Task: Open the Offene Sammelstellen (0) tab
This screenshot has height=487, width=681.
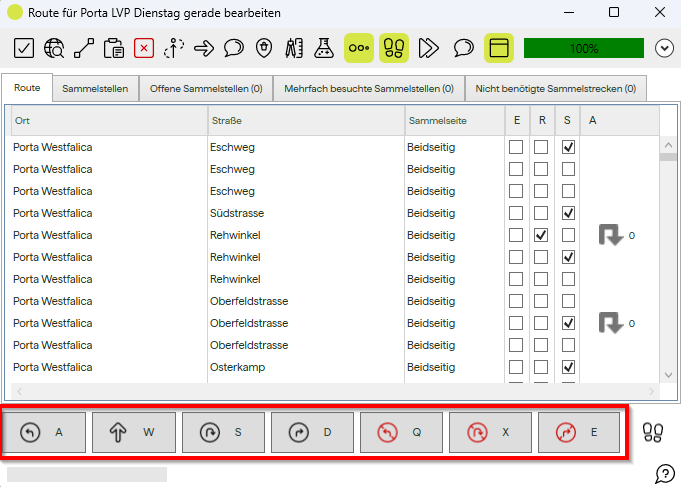Action: [206, 89]
